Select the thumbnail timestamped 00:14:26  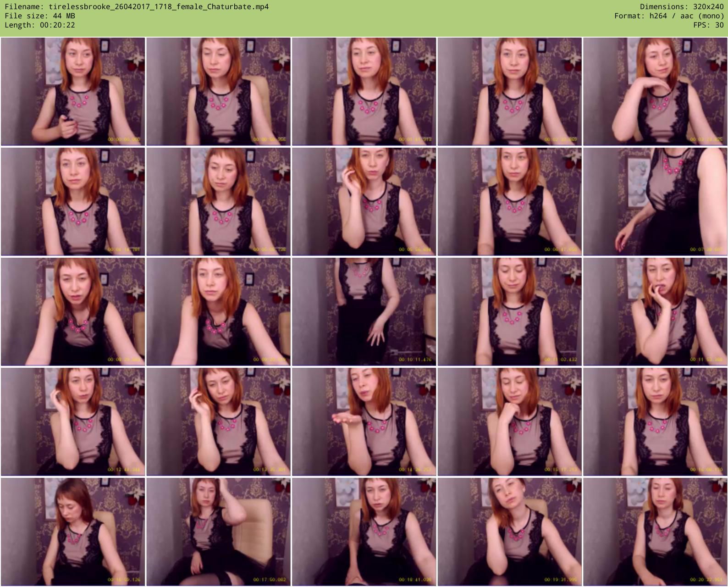(x=364, y=422)
